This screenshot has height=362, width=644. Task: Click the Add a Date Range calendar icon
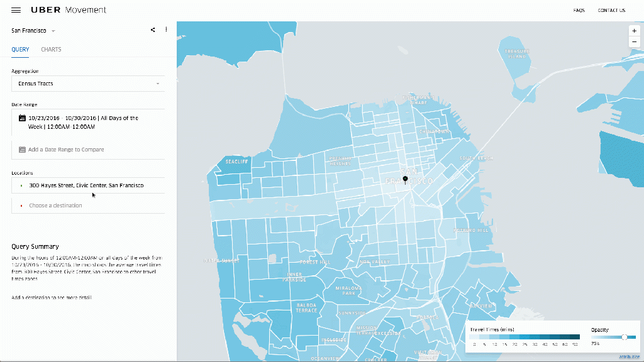tap(22, 150)
